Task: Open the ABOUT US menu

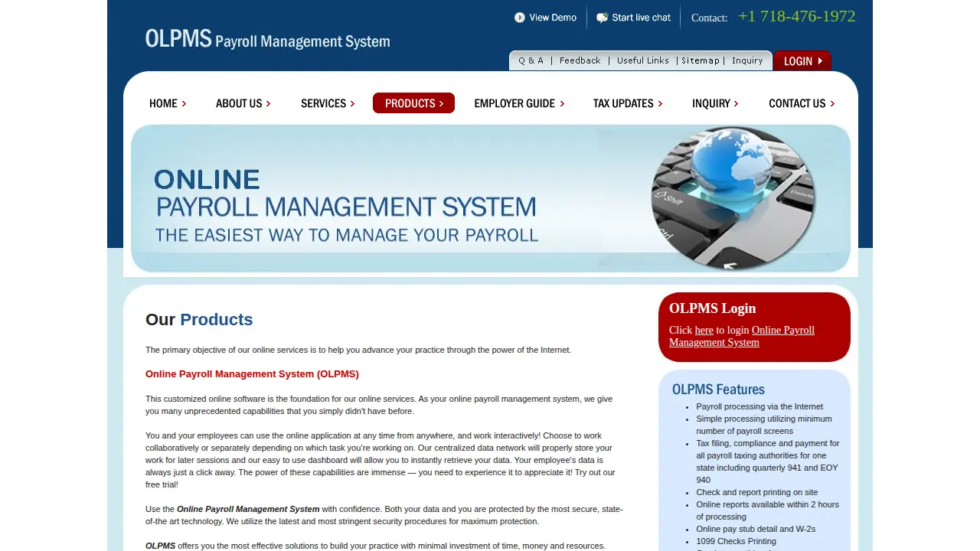Action: 243,103
